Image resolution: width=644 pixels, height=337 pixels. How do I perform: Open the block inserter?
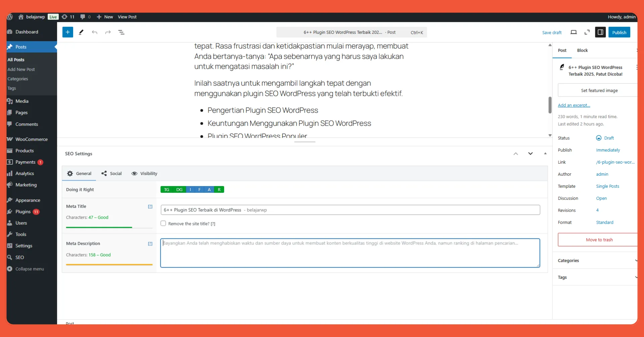pyautogui.click(x=67, y=32)
